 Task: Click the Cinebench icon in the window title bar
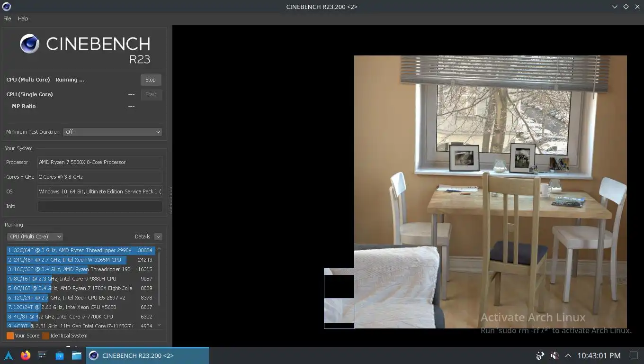[x=7, y=7]
